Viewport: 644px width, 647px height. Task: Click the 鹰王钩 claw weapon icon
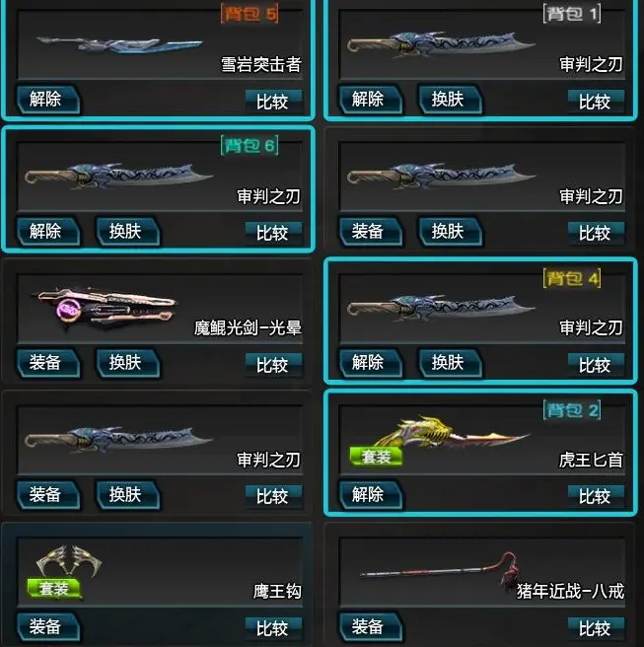(69, 560)
